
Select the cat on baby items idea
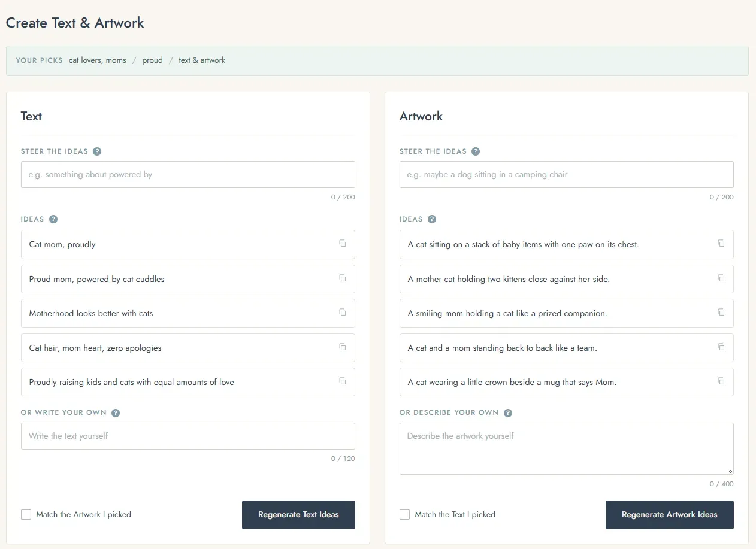(567, 244)
